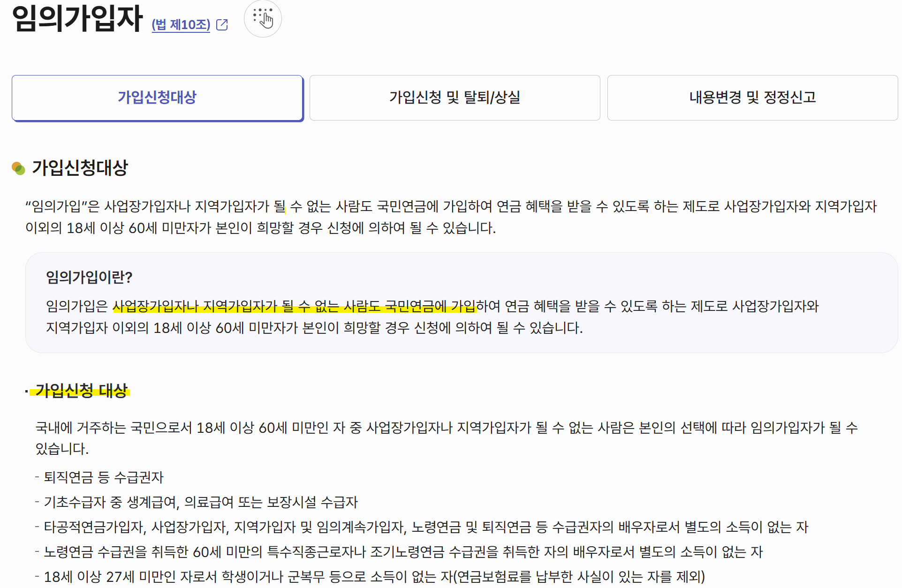902x588 pixels.
Task: Click the 임의가입이란? box heading
Action: (89, 277)
